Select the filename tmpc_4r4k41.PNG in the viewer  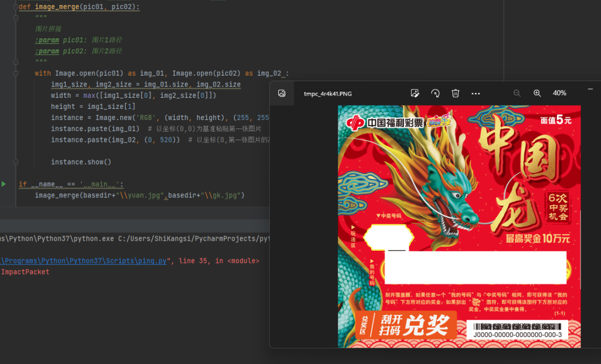coord(328,93)
